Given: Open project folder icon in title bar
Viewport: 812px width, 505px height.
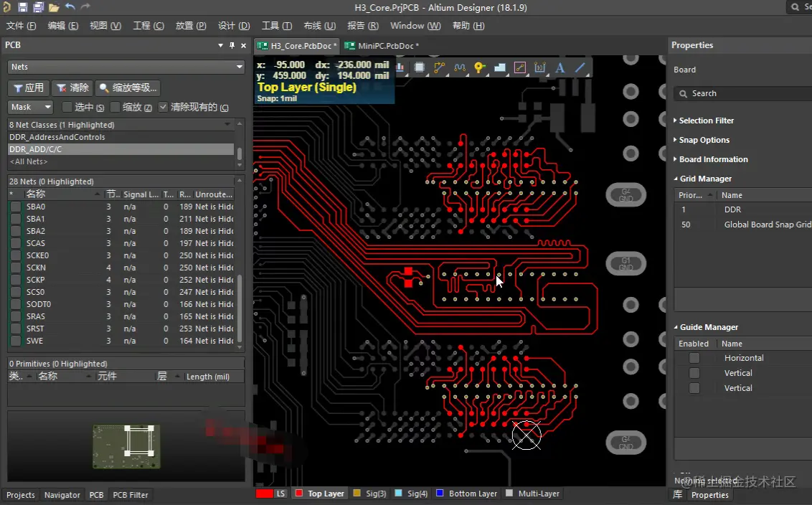Looking at the screenshot, I should pos(54,7).
